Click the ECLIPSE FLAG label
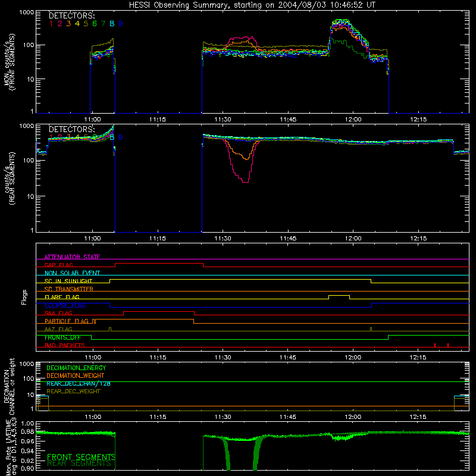 pyautogui.click(x=65, y=305)
